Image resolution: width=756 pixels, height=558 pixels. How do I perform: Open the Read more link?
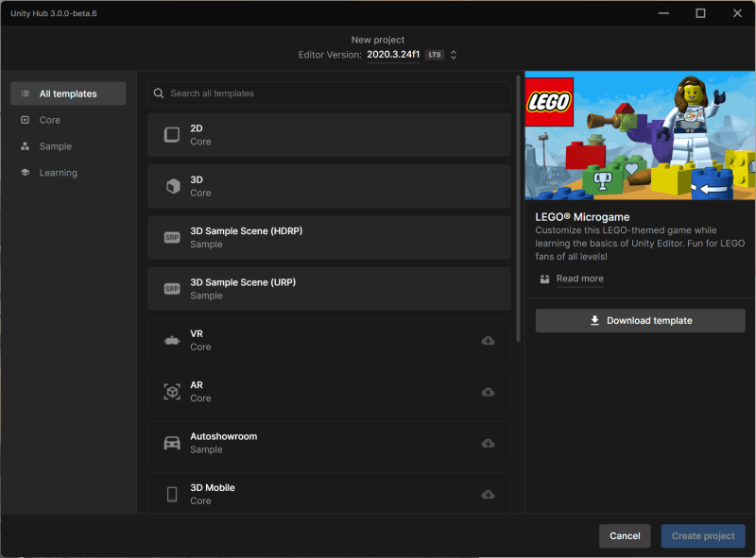tap(580, 279)
